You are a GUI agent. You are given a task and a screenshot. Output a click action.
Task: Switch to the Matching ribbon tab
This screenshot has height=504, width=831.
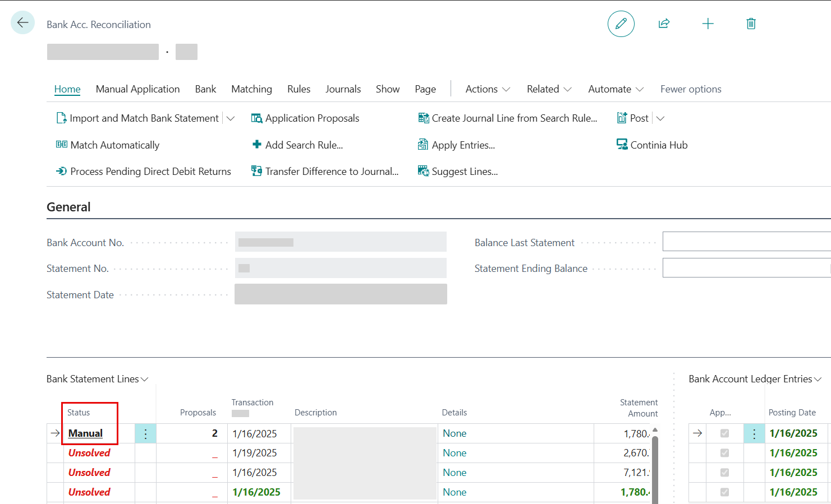click(251, 89)
